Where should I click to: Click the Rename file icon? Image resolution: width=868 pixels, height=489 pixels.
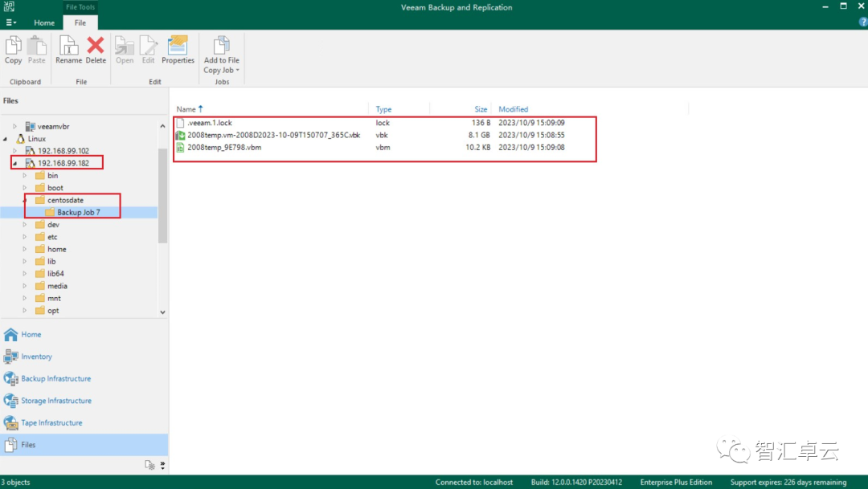click(x=68, y=51)
